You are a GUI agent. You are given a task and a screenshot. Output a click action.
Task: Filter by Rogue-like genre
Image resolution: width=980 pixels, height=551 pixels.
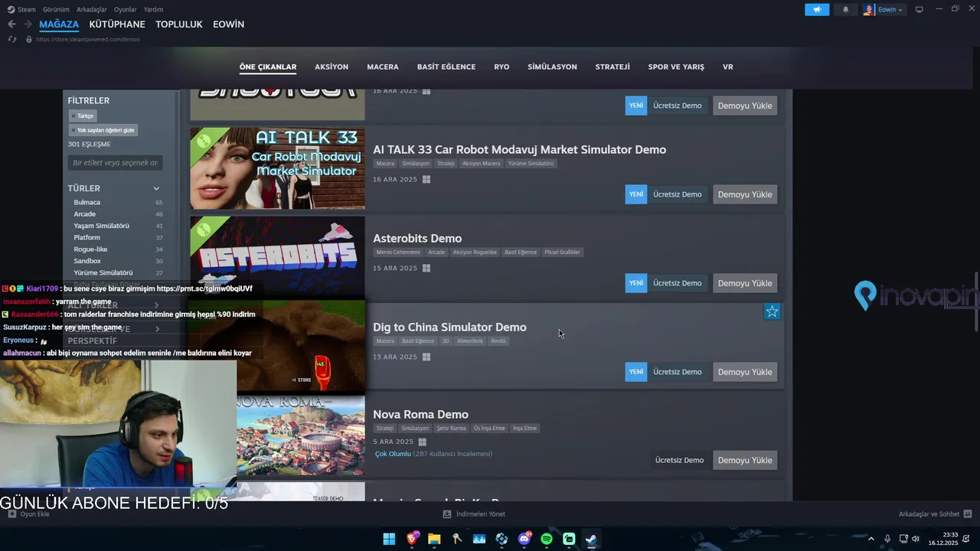click(90, 249)
